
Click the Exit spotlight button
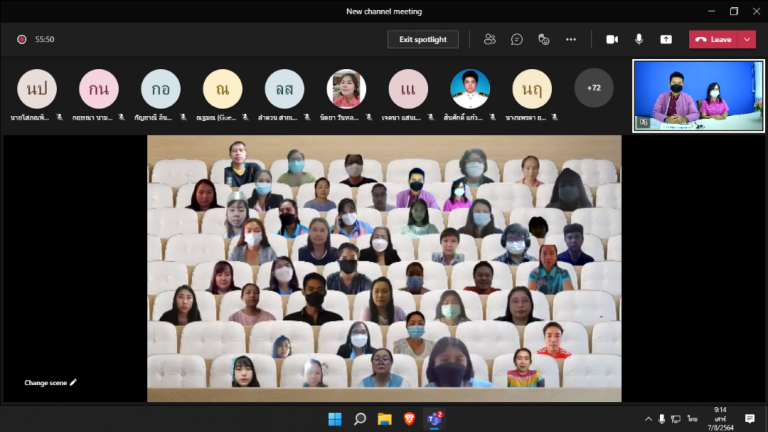(x=423, y=39)
